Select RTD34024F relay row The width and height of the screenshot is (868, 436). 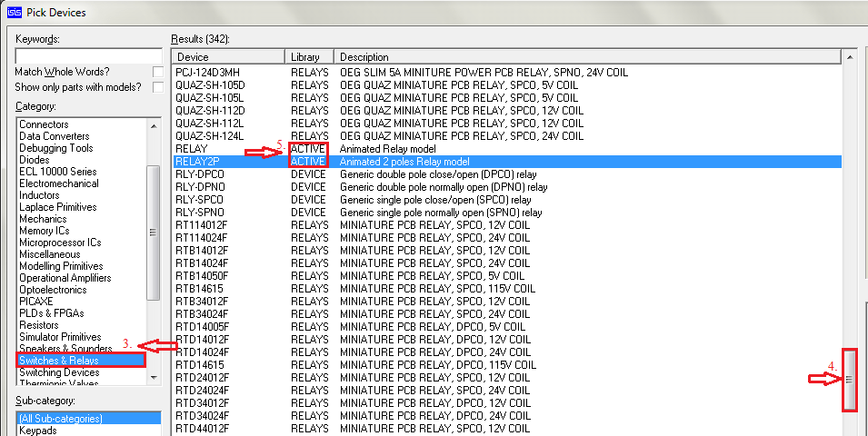pos(506,416)
